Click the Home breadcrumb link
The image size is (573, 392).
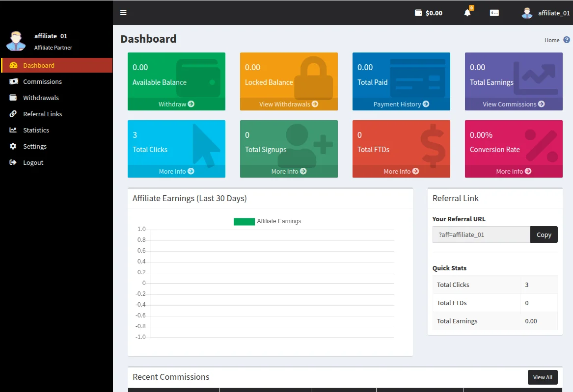pyautogui.click(x=552, y=40)
